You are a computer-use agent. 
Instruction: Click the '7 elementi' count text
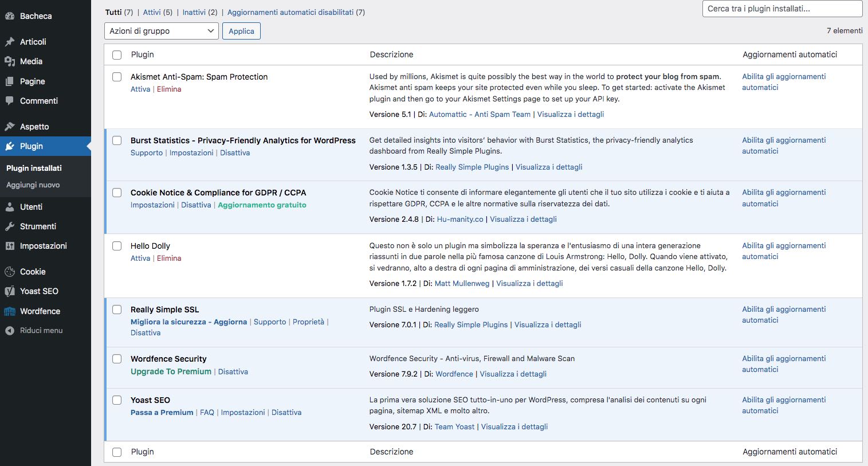coord(845,31)
